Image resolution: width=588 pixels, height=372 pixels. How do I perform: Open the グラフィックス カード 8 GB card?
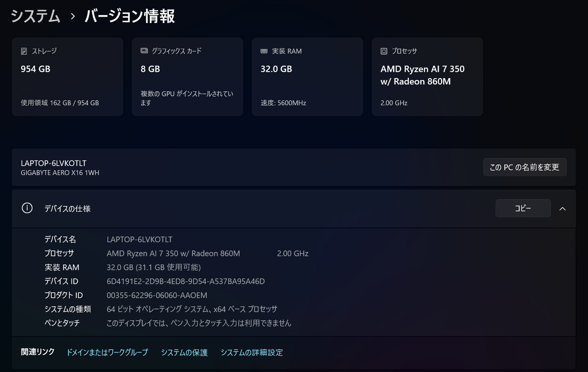coord(187,77)
